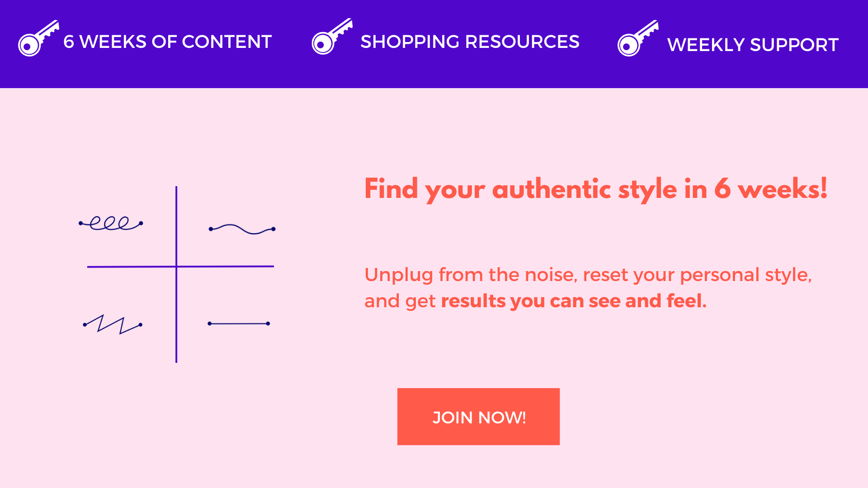Click the right endpoint dot of the wavy line
The image size is (868, 488).
pos(273,229)
